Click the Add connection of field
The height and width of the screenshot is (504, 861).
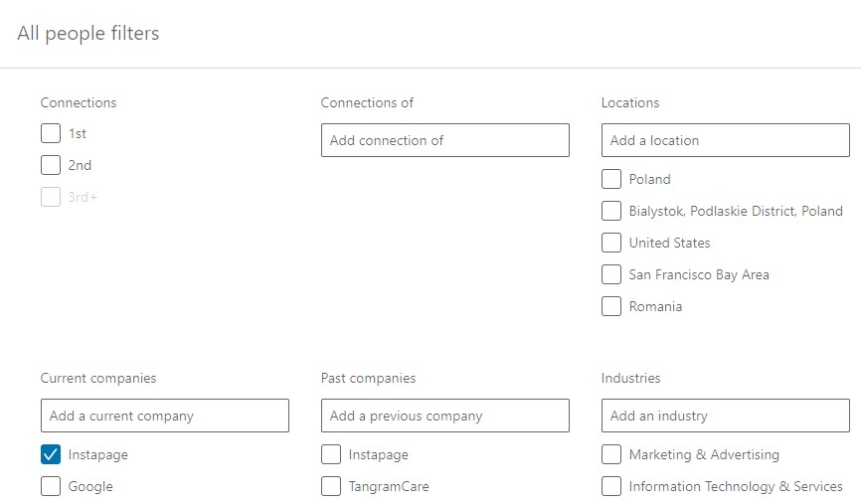tap(444, 140)
